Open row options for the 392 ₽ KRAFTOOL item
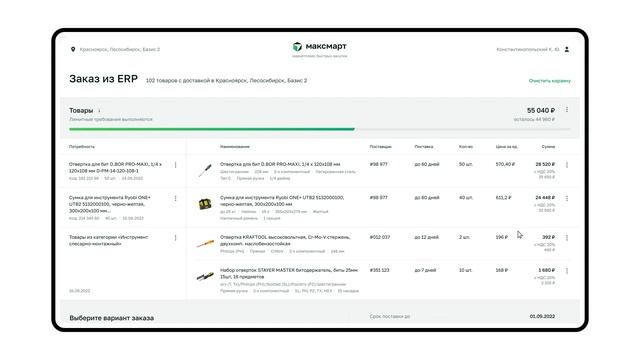 [567, 238]
